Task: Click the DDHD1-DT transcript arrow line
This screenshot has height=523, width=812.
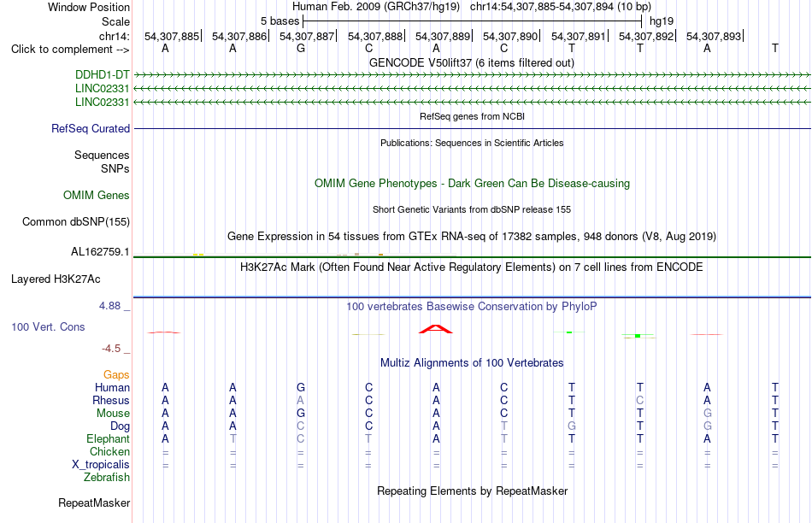Action: coord(472,75)
